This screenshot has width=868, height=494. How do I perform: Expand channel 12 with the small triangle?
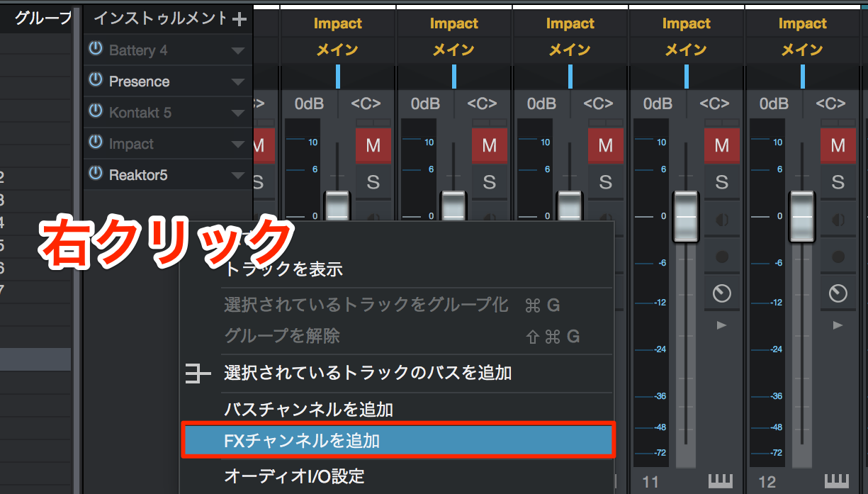(x=838, y=325)
